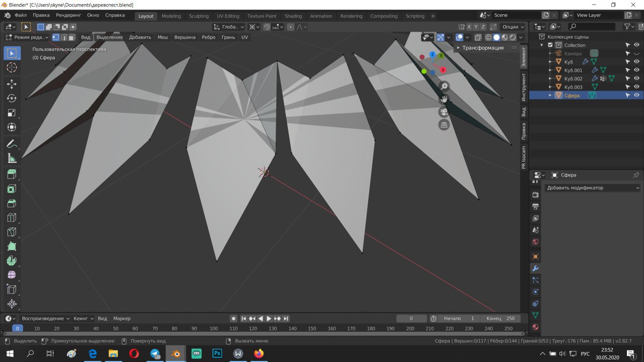The height and width of the screenshot is (362, 644).
Task: Open the Режим редактирования mode dropdown
Action: pos(27,37)
